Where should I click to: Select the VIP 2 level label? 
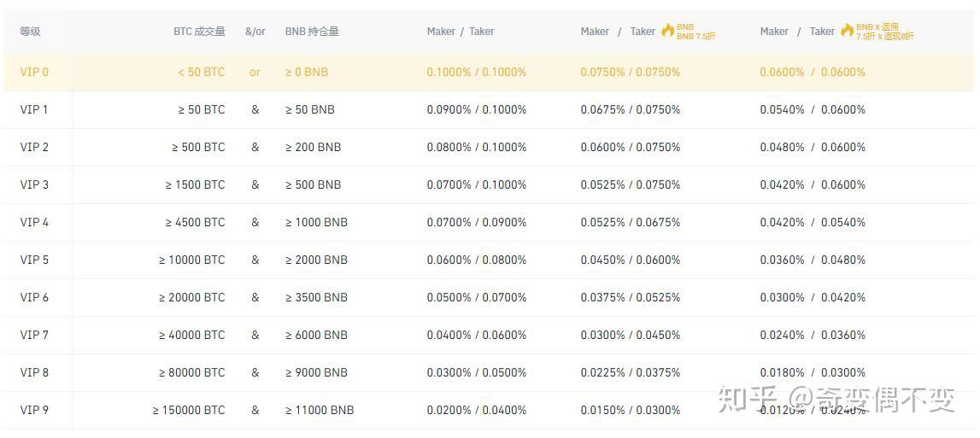tap(34, 147)
